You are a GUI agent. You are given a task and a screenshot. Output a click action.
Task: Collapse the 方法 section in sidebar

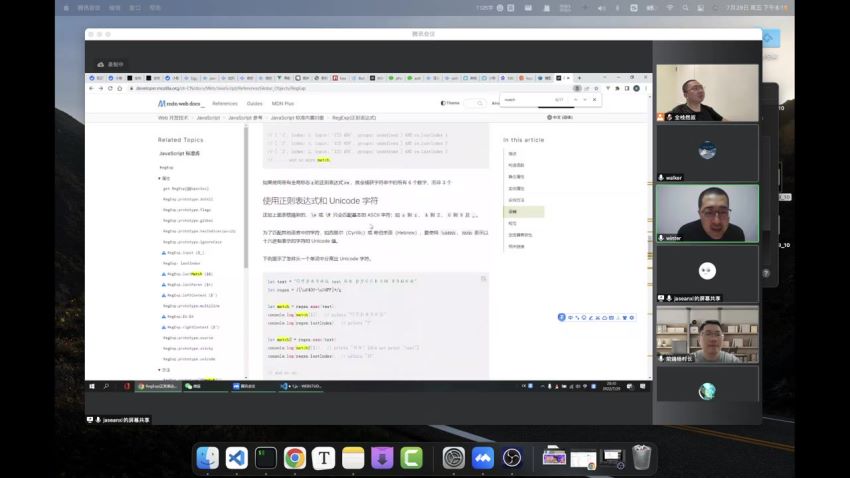[165, 369]
